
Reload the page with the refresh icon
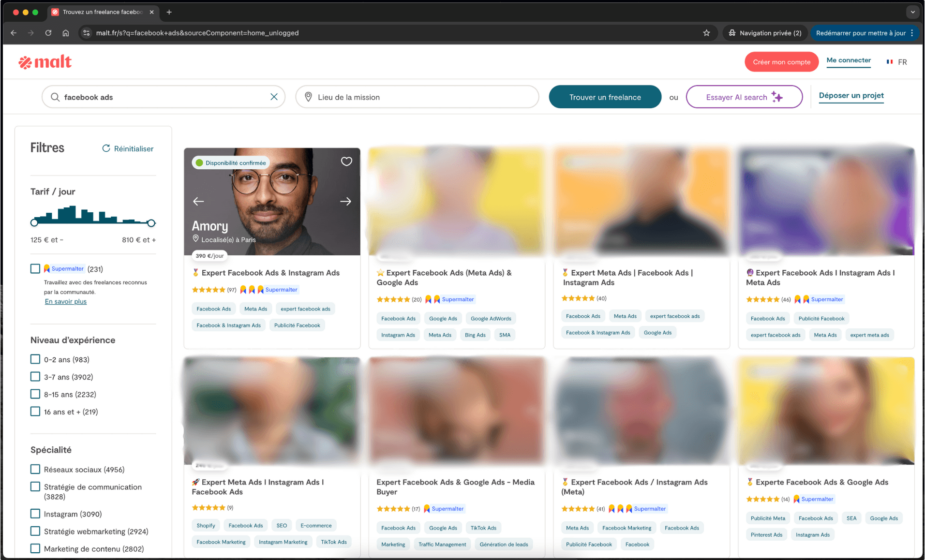48,33
